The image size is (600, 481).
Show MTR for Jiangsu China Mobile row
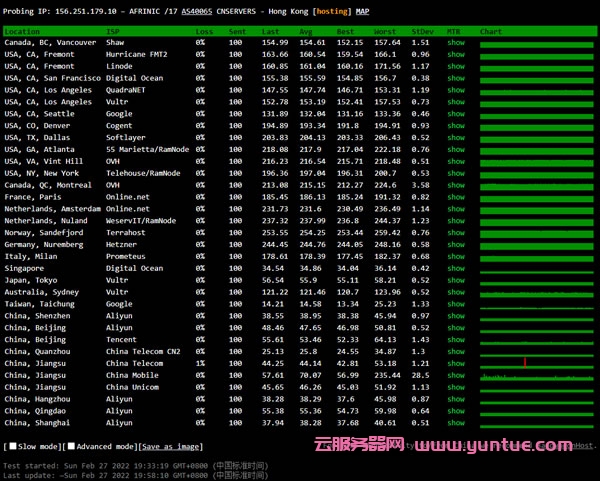tap(455, 375)
